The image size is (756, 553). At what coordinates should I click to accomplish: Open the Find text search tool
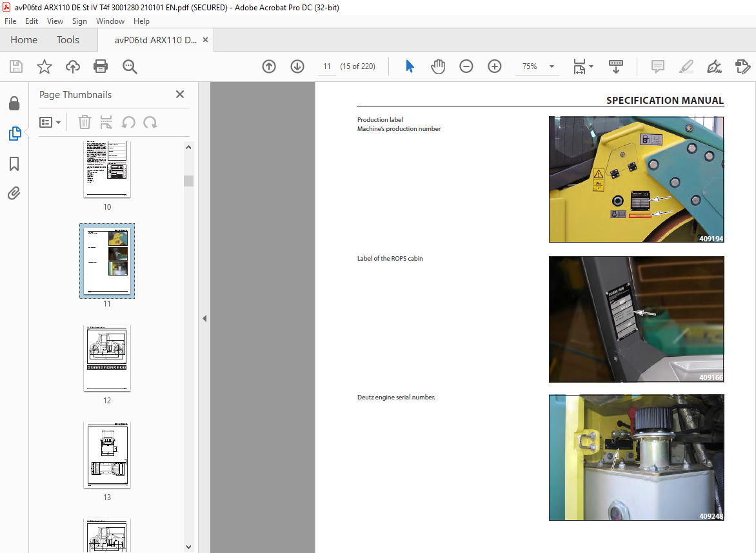pos(130,66)
